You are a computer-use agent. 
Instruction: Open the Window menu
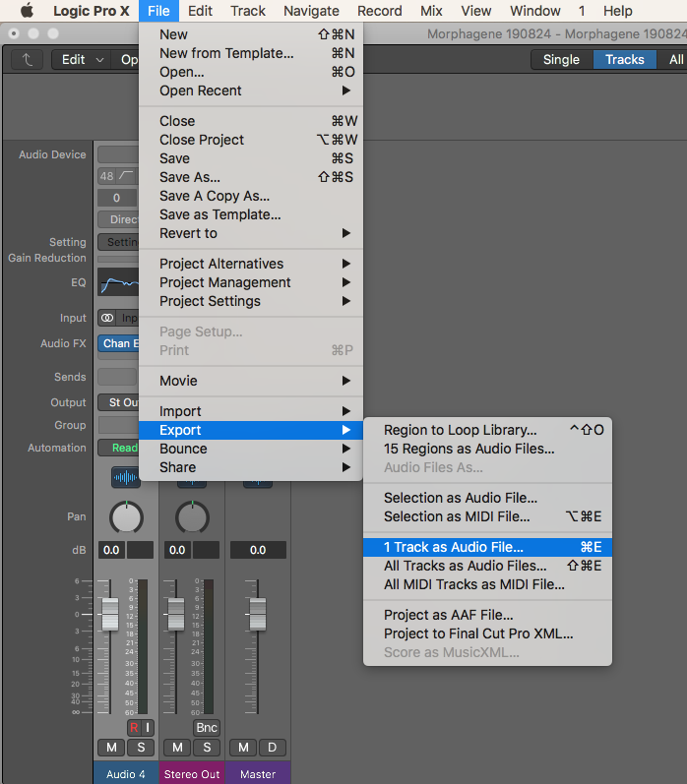(x=534, y=11)
